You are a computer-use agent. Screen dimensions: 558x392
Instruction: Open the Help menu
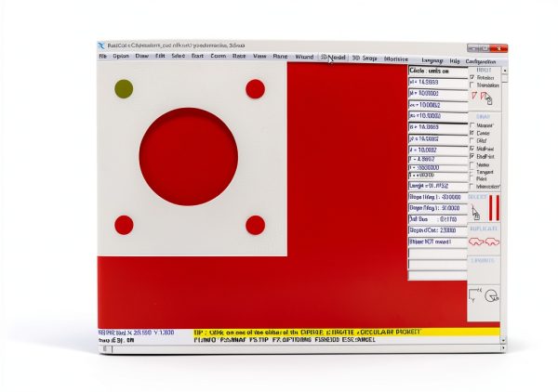(455, 61)
